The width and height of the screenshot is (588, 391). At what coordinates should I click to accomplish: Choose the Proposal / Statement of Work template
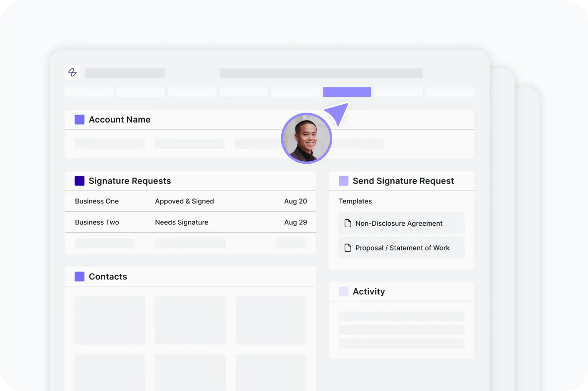pyautogui.click(x=402, y=248)
